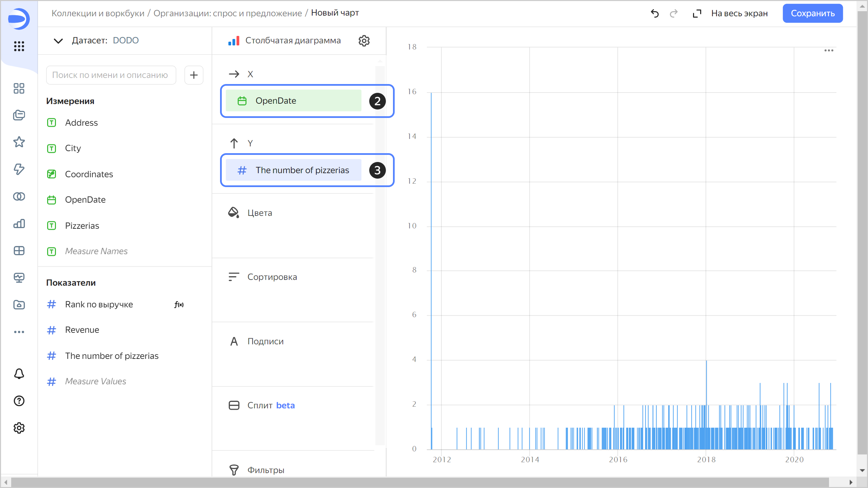Open chart settings gear icon
868x488 pixels.
click(364, 41)
